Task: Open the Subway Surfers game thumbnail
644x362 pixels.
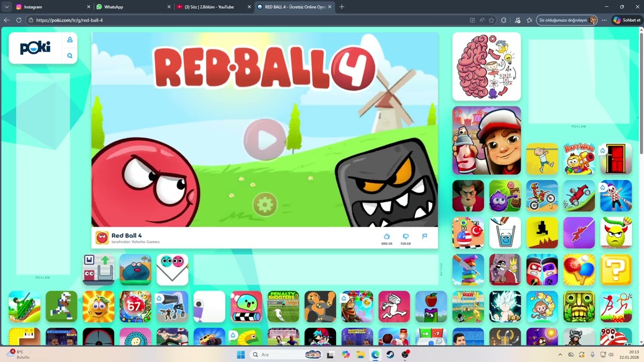Action: (x=487, y=140)
